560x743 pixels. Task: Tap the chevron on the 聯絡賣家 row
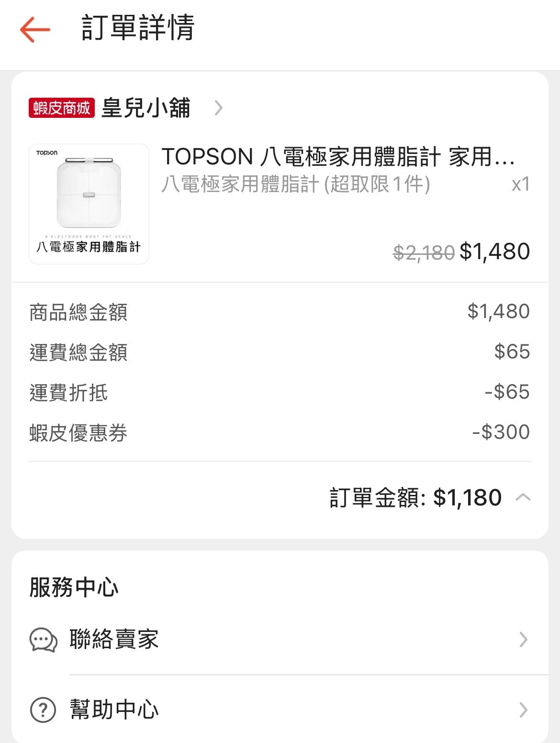tap(524, 640)
